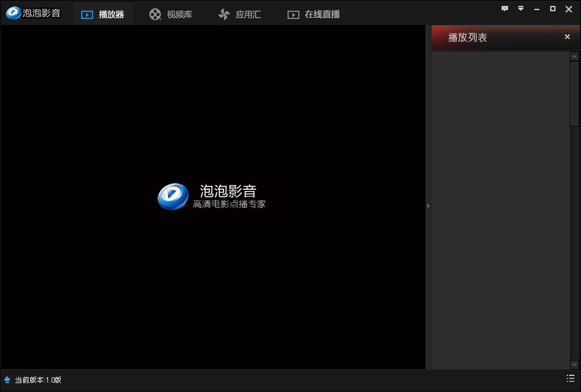The image size is (581, 392).
Task: Close the 播放列表 panel
Action: (567, 37)
